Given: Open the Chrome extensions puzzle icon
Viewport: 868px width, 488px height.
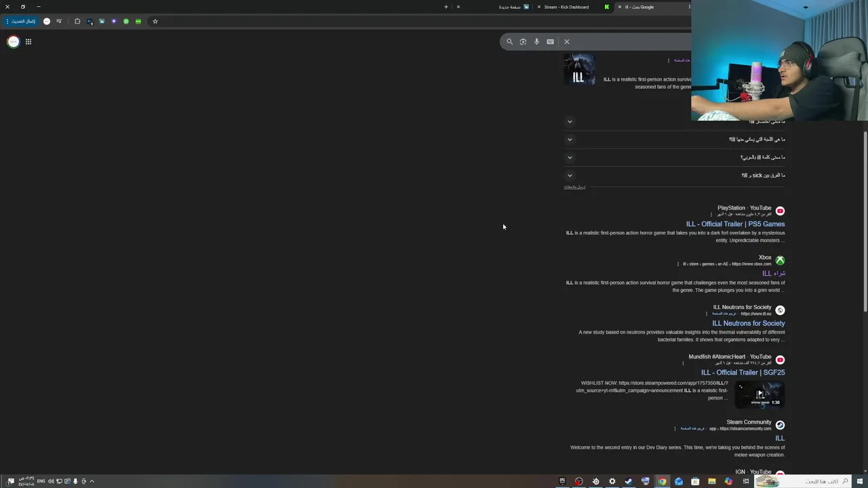Looking at the screenshot, I should pyautogui.click(x=77, y=21).
